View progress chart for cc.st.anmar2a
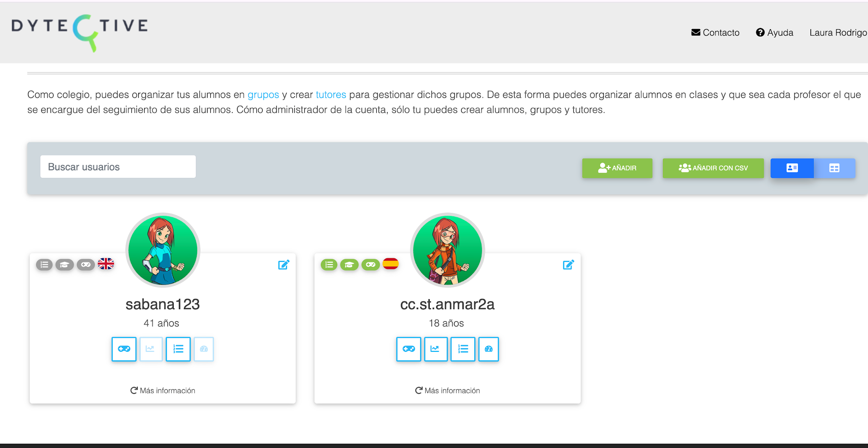Screen dimensions: 868x448 (436, 349)
